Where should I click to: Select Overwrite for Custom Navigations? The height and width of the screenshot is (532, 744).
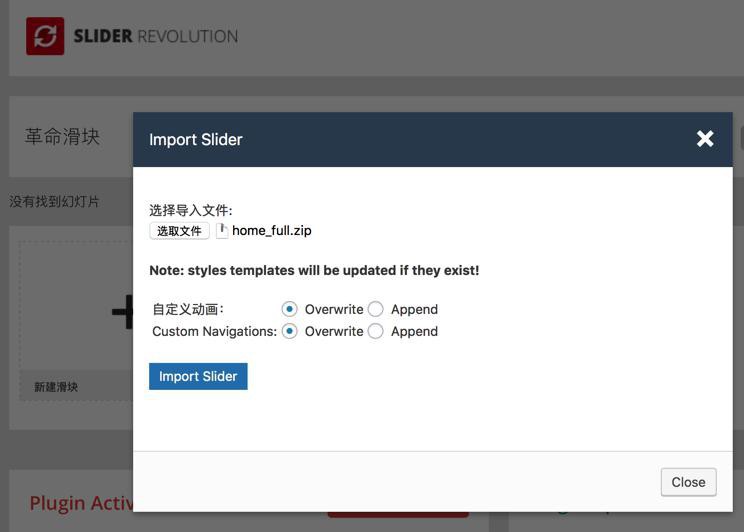click(289, 331)
